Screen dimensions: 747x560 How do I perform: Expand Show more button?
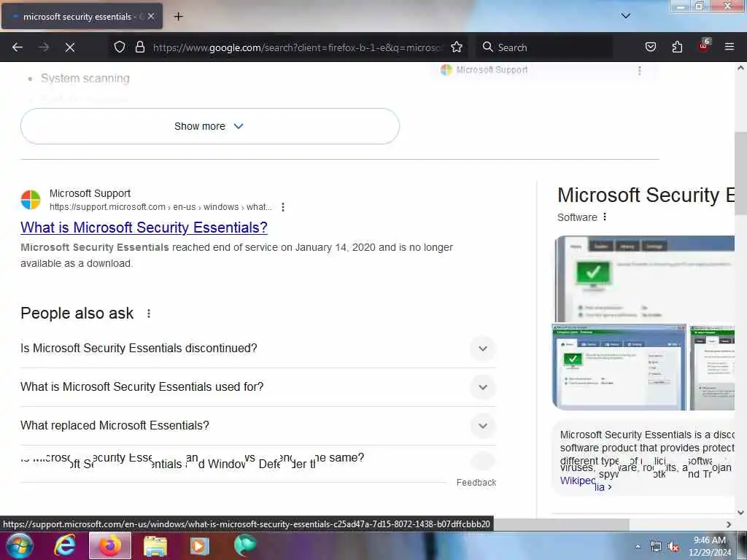[x=209, y=126]
